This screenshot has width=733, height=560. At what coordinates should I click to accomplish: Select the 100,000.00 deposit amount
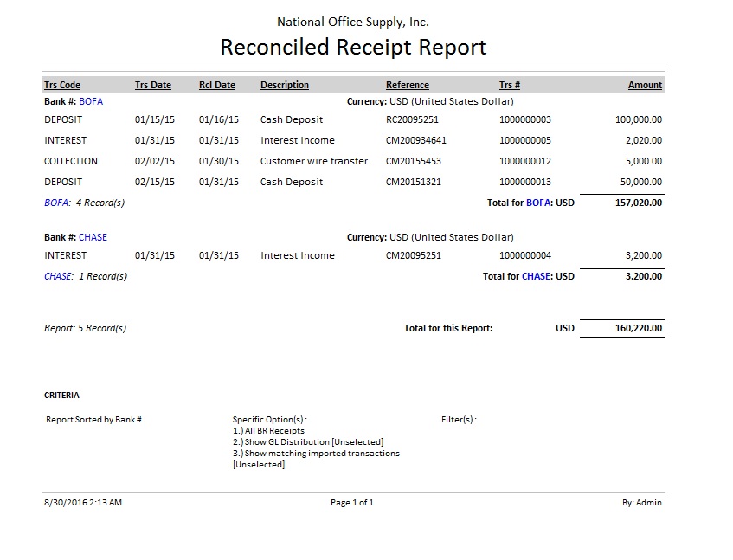pyautogui.click(x=639, y=119)
